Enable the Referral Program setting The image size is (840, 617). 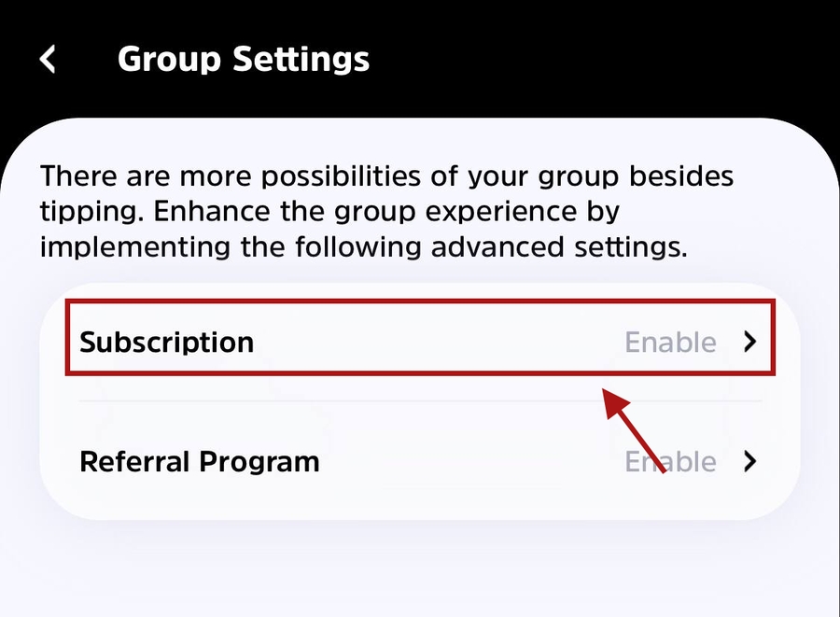[x=670, y=461]
